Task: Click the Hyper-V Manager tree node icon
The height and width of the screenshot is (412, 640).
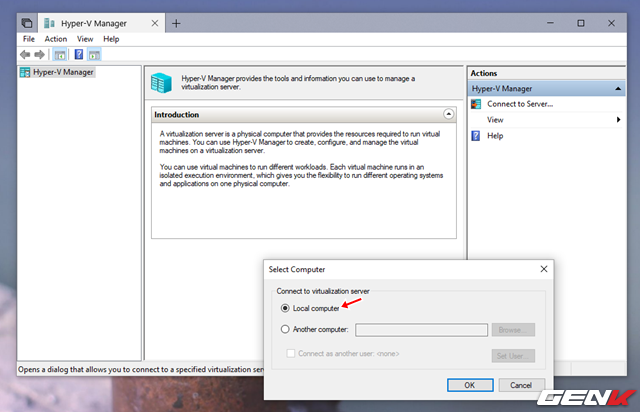Action: click(25, 72)
